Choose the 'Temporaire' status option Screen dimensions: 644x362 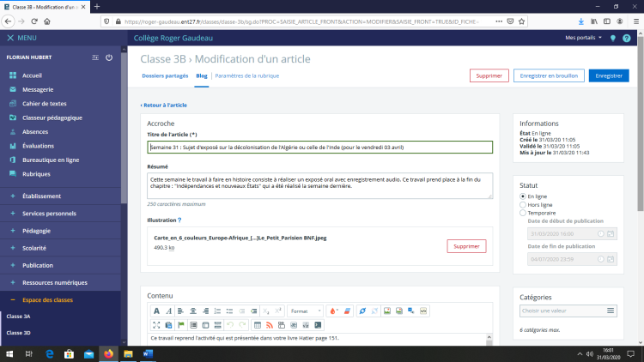pos(525,213)
